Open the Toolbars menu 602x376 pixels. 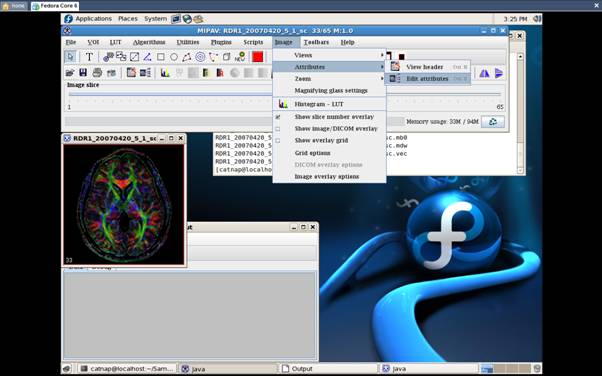coord(316,42)
